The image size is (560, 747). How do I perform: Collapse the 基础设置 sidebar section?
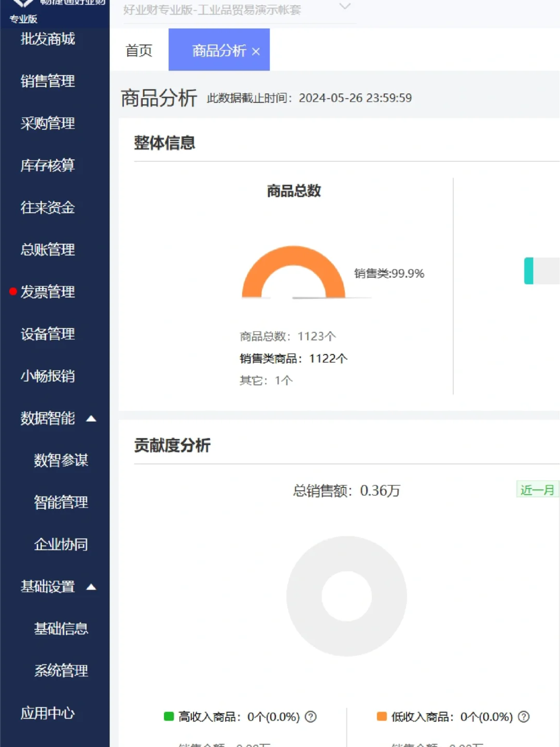click(91, 587)
